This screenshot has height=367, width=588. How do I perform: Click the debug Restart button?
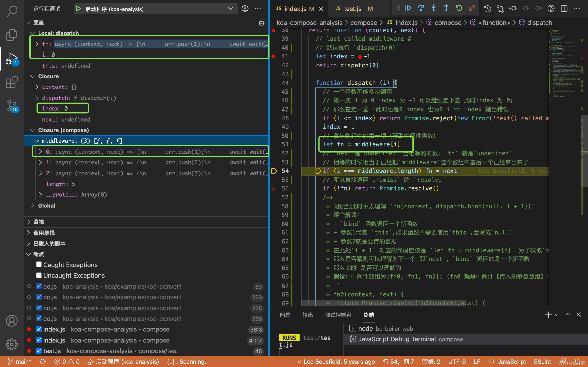pyautogui.click(x=459, y=8)
